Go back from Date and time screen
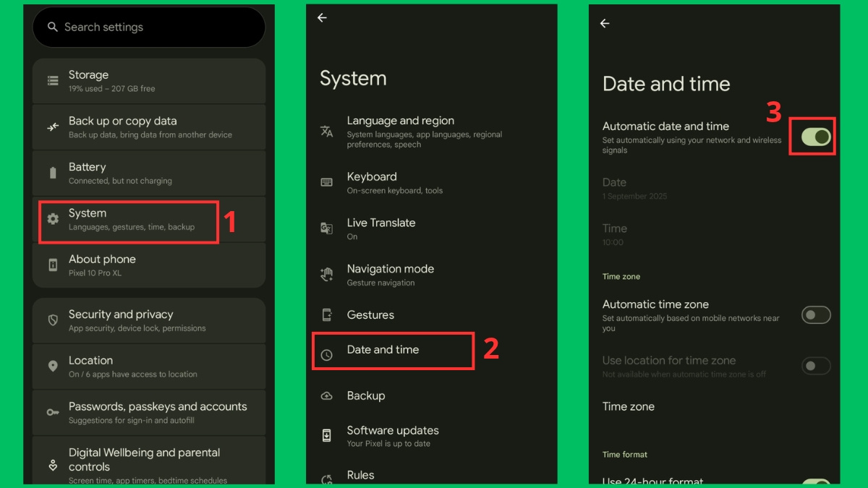Image resolution: width=868 pixels, height=488 pixels. pyautogui.click(x=605, y=23)
